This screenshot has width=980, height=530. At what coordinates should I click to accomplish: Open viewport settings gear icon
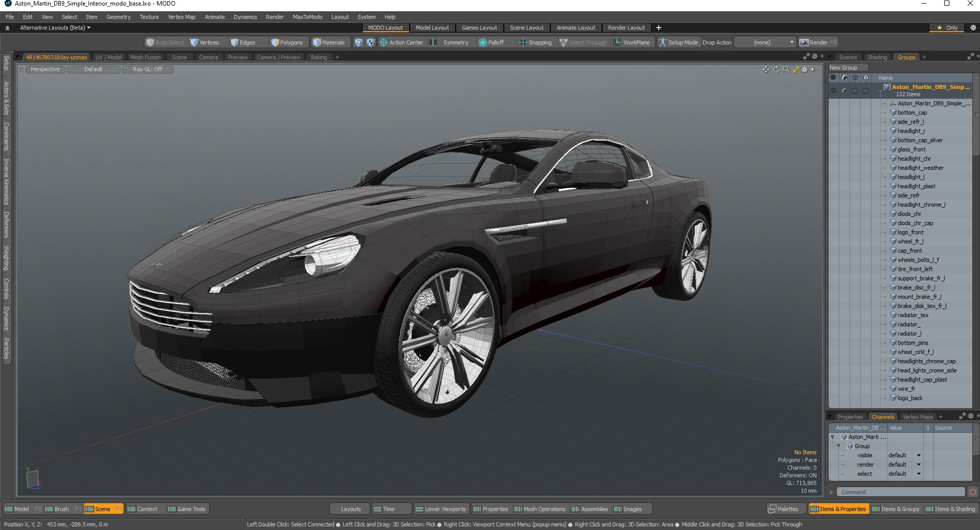click(x=805, y=70)
